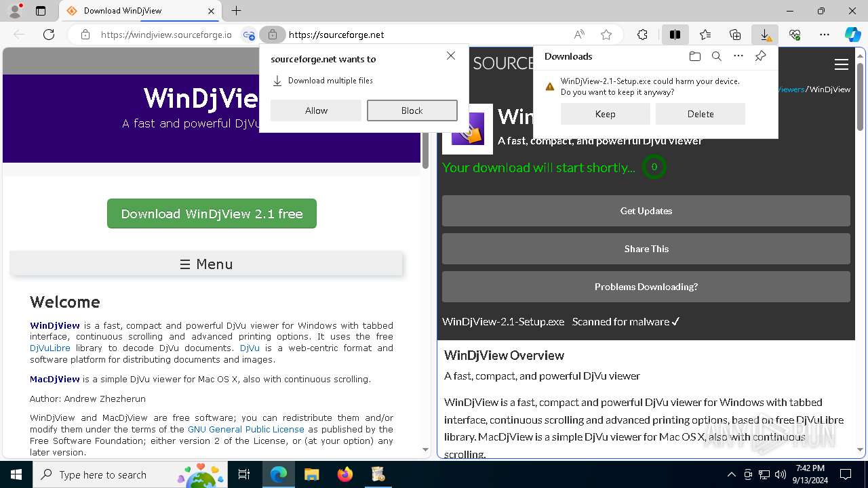Viewport: 868px width, 488px height.
Task: Open the notification center icon
Action: point(846,474)
